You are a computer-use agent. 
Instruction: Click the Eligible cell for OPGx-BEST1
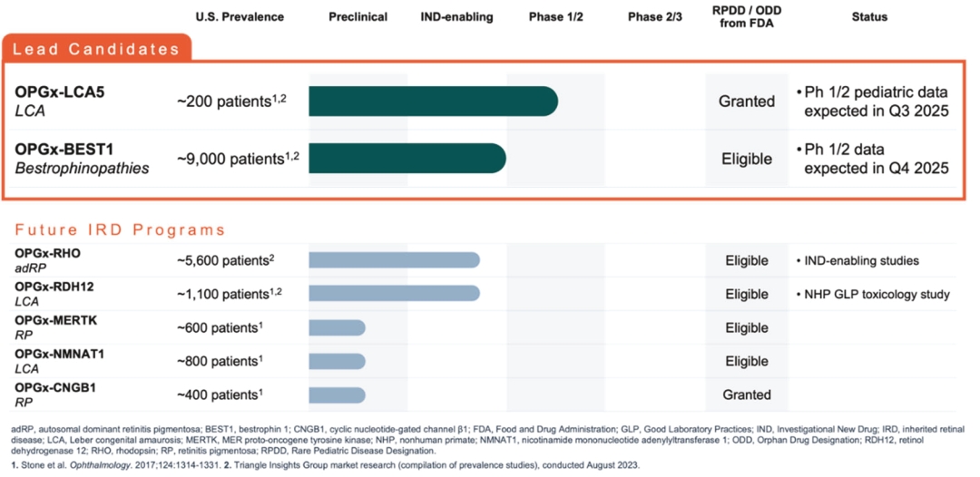point(747,159)
